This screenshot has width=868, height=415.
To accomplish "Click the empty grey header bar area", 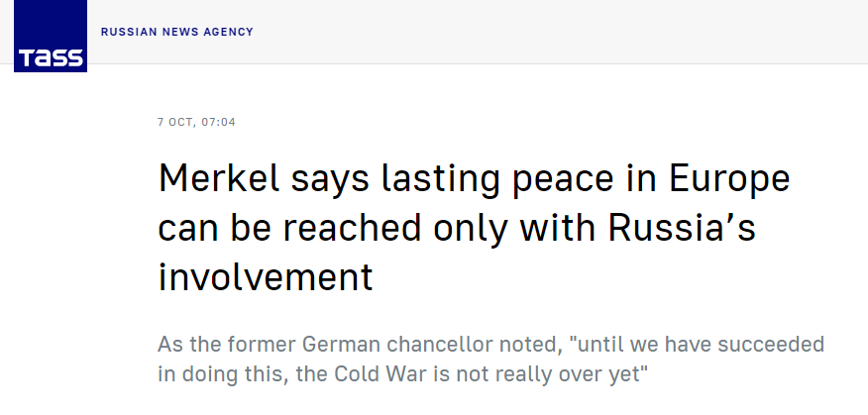I will [x=555, y=32].
